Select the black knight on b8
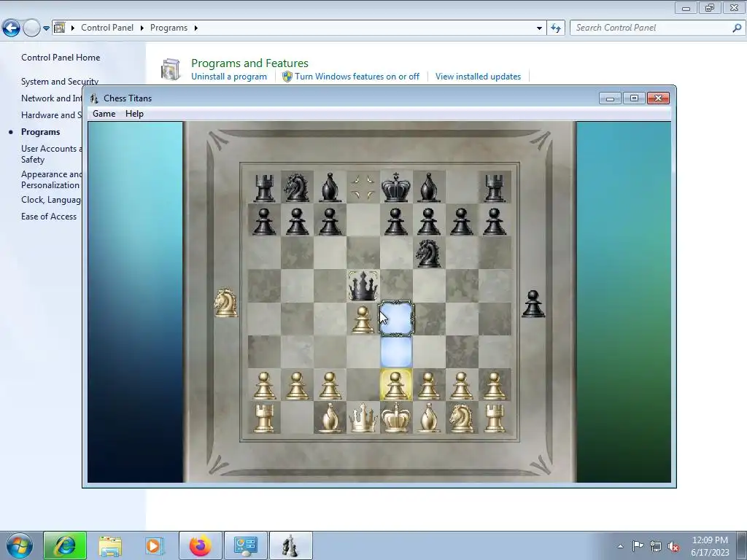This screenshot has width=747, height=560. pyautogui.click(x=297, y=187)
